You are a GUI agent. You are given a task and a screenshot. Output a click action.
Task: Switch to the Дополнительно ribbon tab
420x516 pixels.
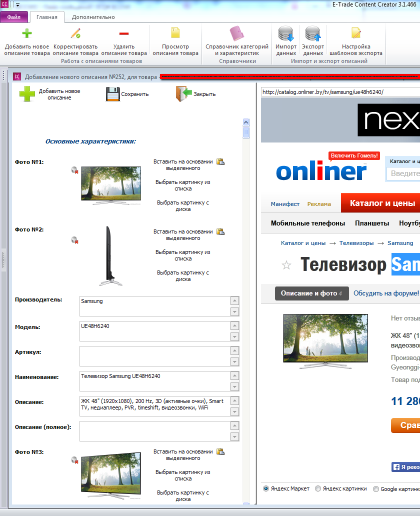[x=93, y=17]
